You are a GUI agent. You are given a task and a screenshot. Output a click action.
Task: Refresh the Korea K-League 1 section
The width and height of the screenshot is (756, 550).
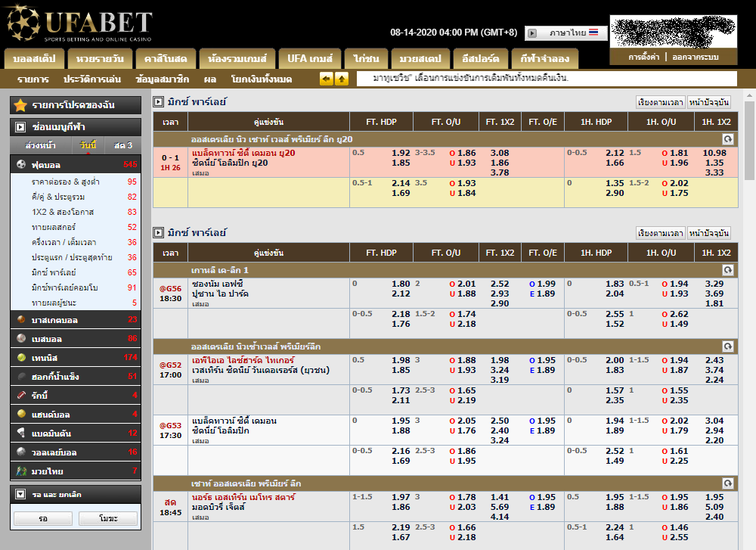(x=727, y=270)
